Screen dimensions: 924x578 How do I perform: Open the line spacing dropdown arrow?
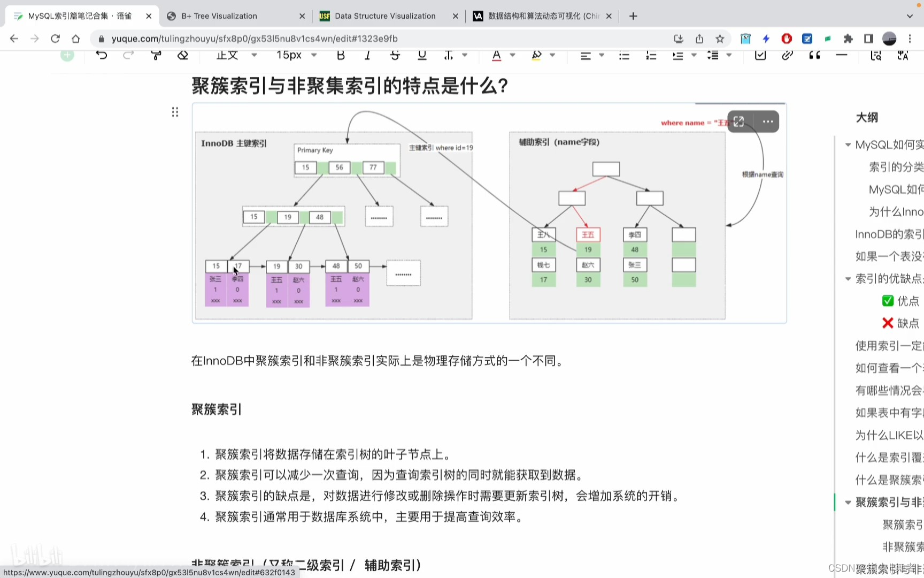[729, 55]
